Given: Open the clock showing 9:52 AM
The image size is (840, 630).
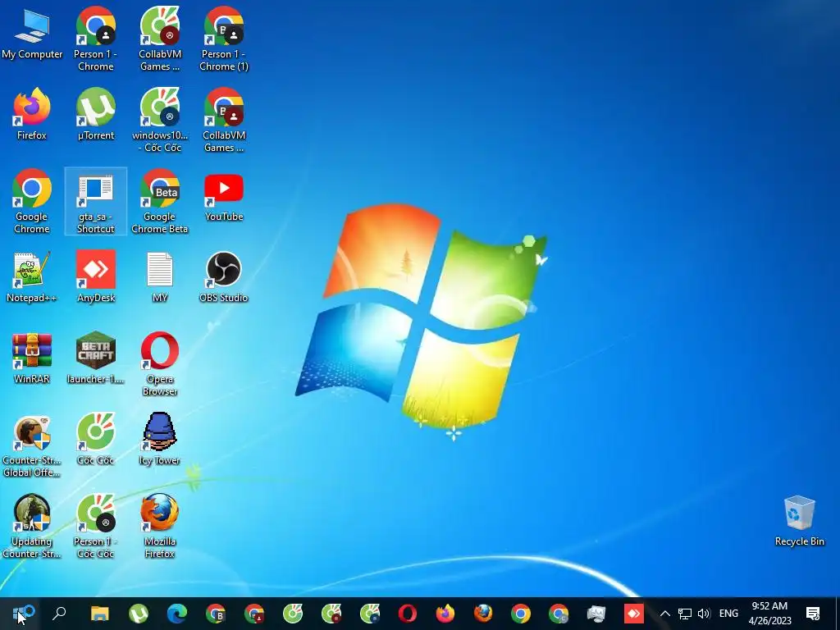Looking at the screenshot, I should [769, 614].
